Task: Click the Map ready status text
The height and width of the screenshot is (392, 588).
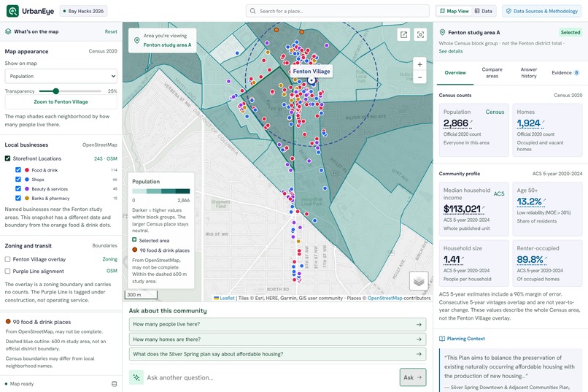Action: point(22,384)
